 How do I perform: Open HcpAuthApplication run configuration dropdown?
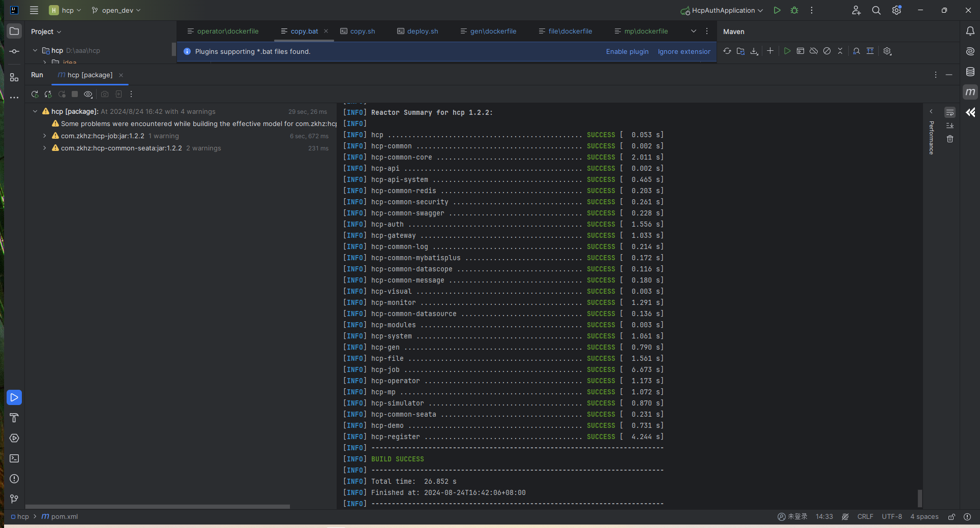click(x=722, y=10)
